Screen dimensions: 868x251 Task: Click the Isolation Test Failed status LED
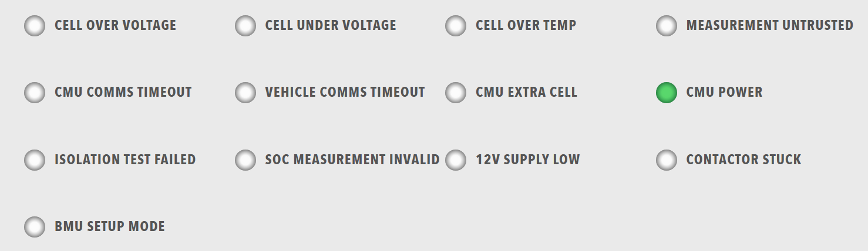(x=35, y=160)
